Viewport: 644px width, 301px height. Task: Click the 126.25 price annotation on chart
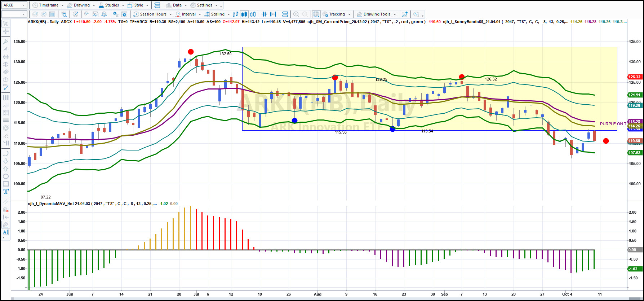click(381, 79)
